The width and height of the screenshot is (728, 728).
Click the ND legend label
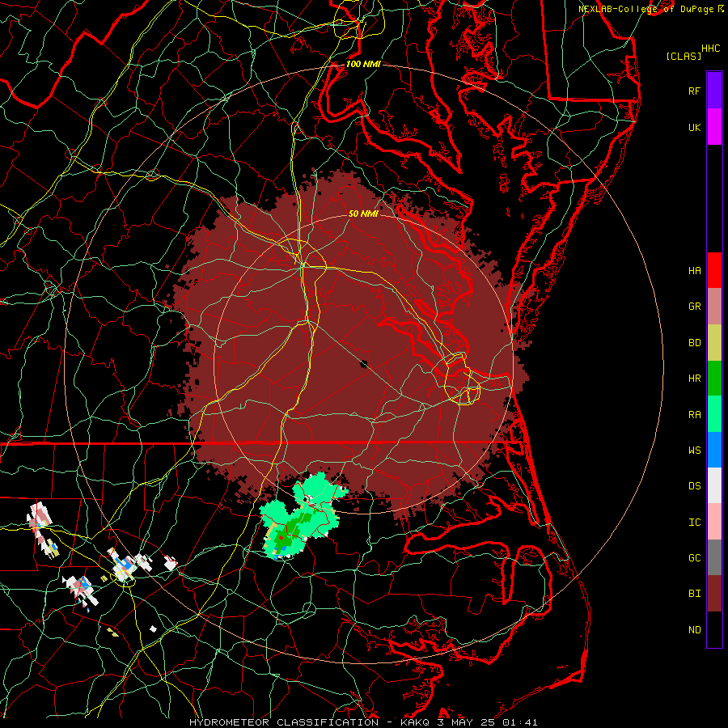click(694, 630)
